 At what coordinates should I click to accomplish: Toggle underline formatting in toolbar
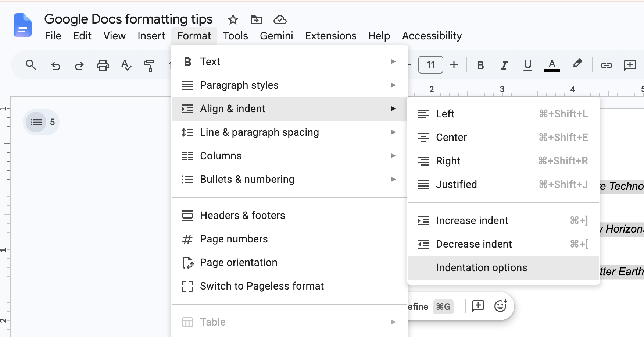coord(527,65)
